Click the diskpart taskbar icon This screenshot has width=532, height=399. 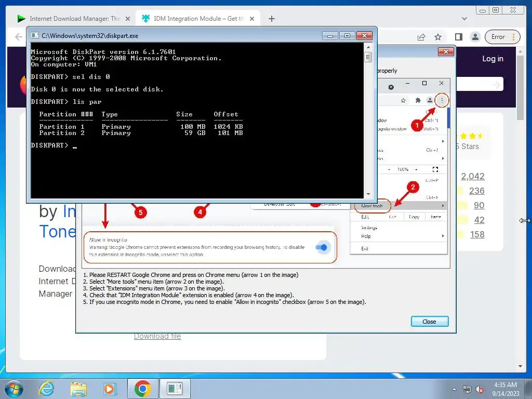[175, 389]
